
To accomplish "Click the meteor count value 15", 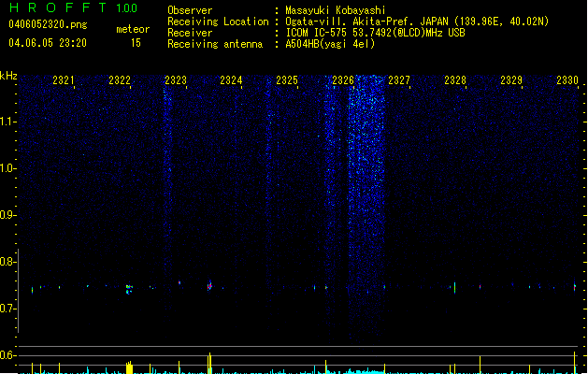I will 136,43.
